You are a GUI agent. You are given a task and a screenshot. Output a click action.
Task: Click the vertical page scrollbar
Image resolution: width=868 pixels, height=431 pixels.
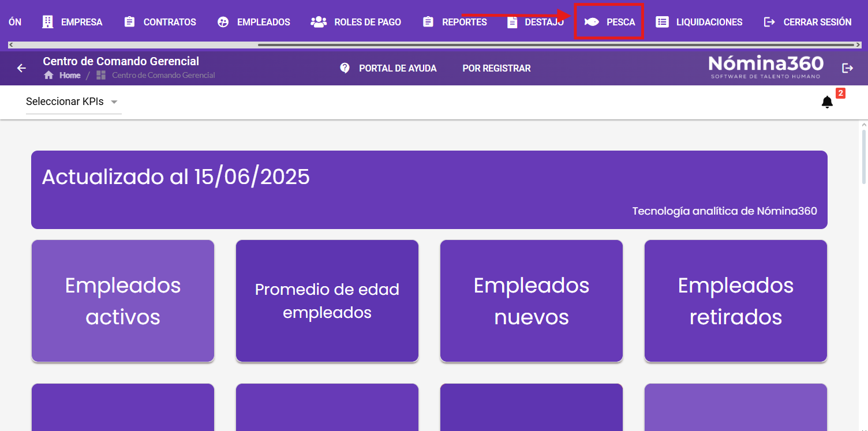pos(864,156)
